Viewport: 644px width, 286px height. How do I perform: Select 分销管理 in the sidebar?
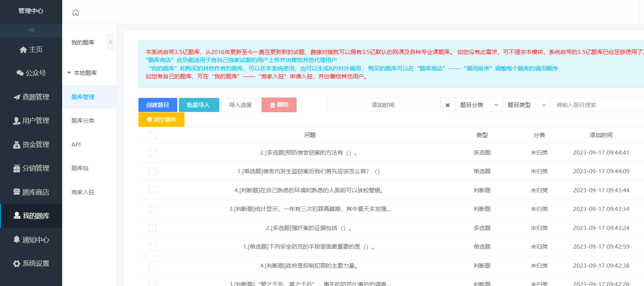pyautogui.click(x=31, y=168)
